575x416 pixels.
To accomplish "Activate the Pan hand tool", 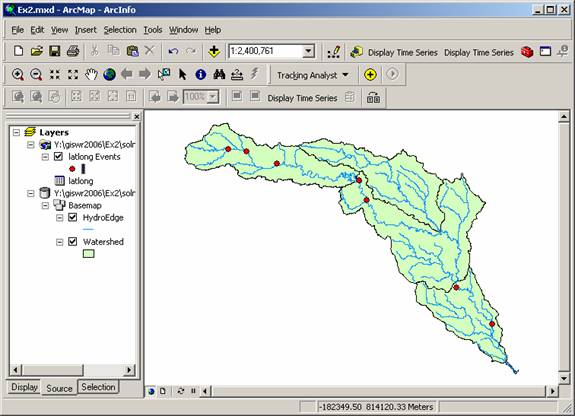I will [x=91, y=74].
